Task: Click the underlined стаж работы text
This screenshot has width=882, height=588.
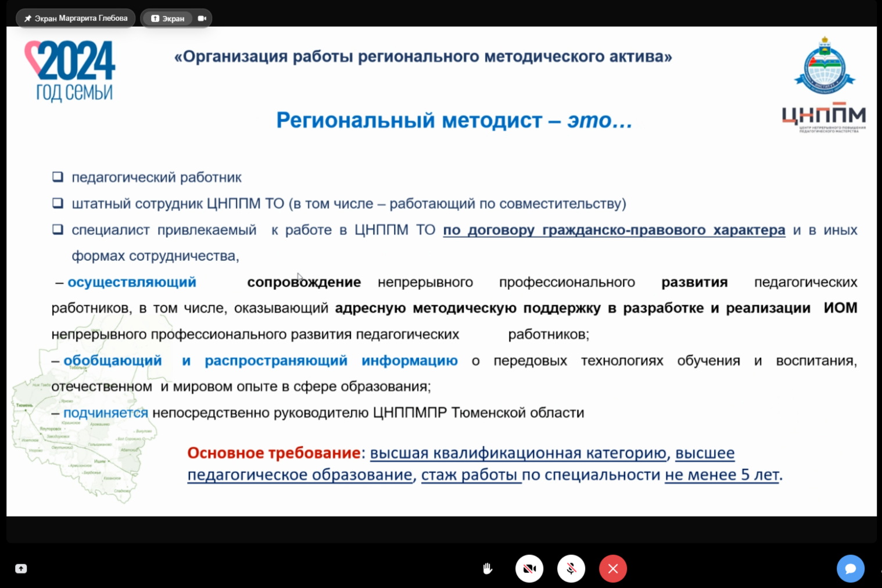Action: point(469,475)
